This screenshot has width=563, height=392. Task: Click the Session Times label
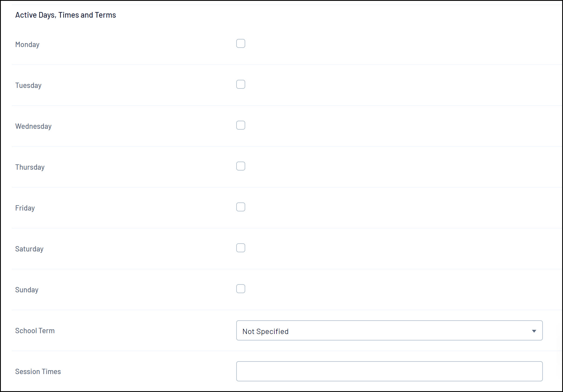(x=38, y=372)
